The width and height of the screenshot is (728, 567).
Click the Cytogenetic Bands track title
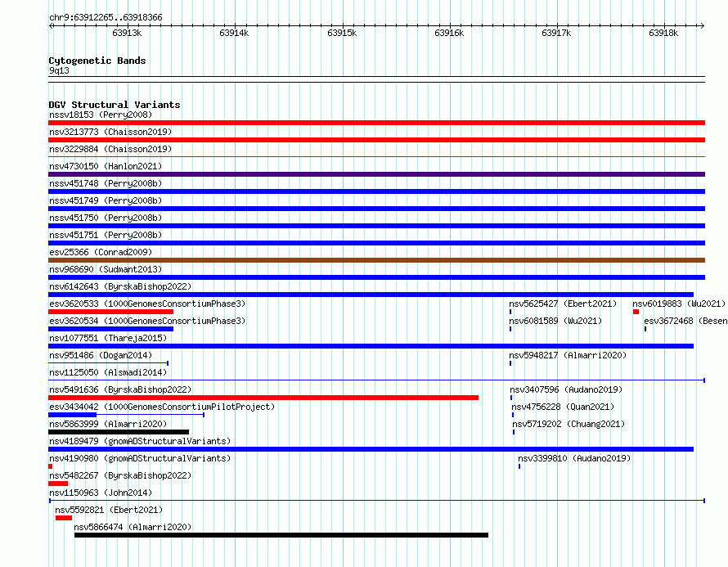(x=97, y=61)
